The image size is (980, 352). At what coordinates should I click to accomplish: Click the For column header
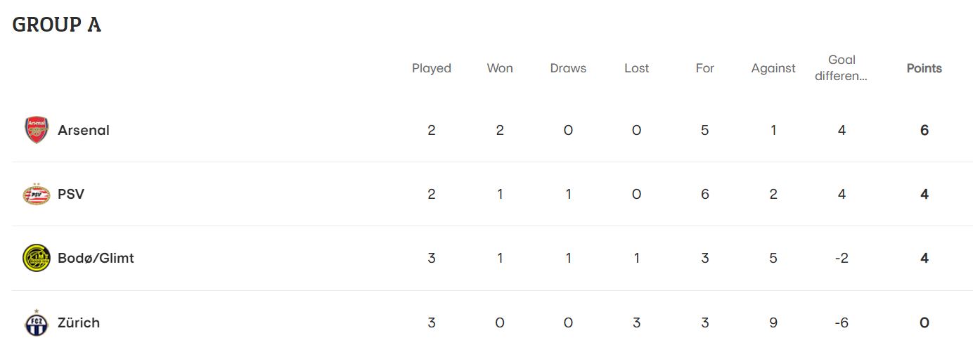[704, 68]
